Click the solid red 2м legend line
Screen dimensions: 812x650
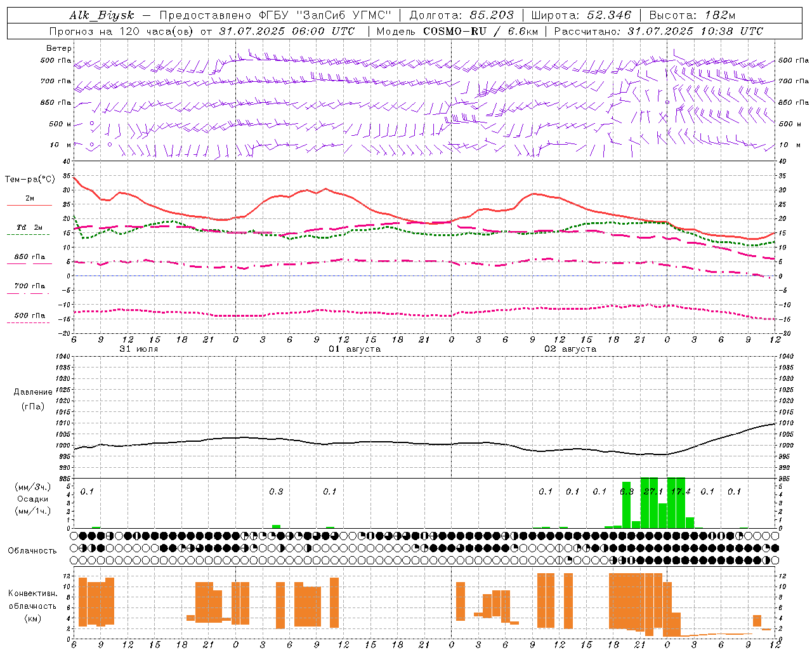(x=29, y=206)
